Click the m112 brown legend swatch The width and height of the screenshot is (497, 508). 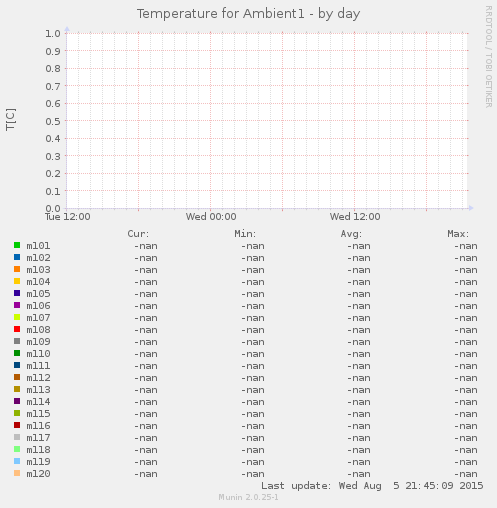[17, 377]
